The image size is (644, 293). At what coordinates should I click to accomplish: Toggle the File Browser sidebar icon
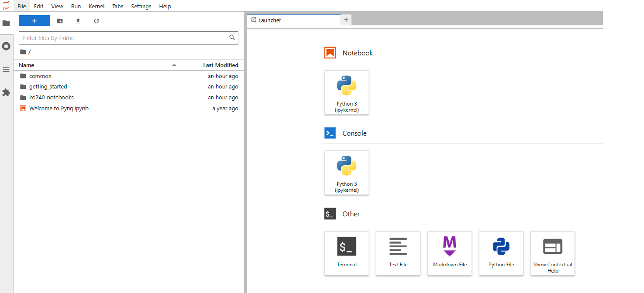click(6, 23)
